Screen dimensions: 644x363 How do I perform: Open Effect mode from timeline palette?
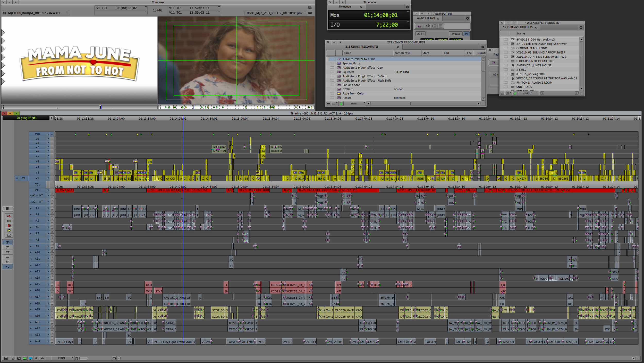[7, 247]
